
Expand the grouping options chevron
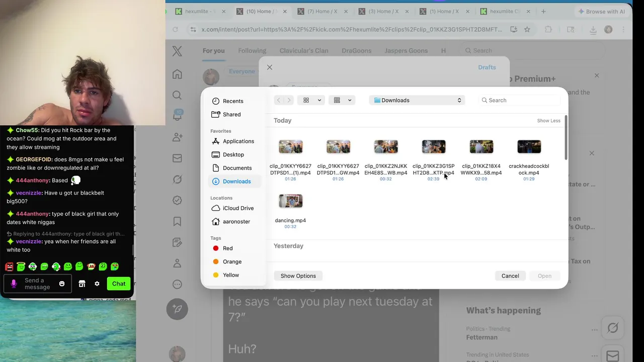tap(350, 101)
